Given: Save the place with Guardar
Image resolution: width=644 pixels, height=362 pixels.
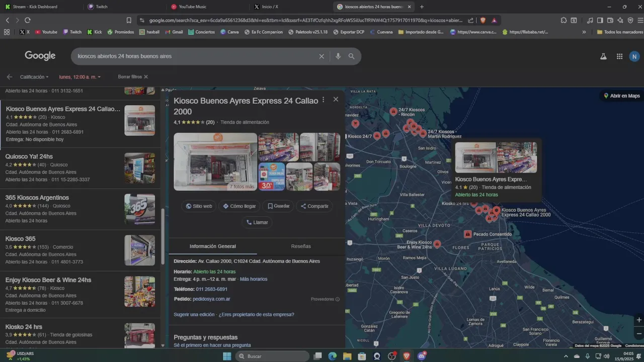Looking at the screenshot, I should (x=279, y=206).
